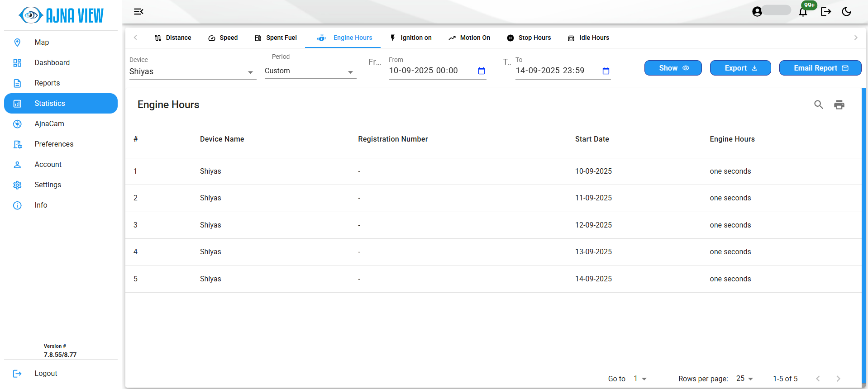The height and width of the screenshot is (389, 868).
Task: Open the Go to page dropdown
Action: [640, 379]
